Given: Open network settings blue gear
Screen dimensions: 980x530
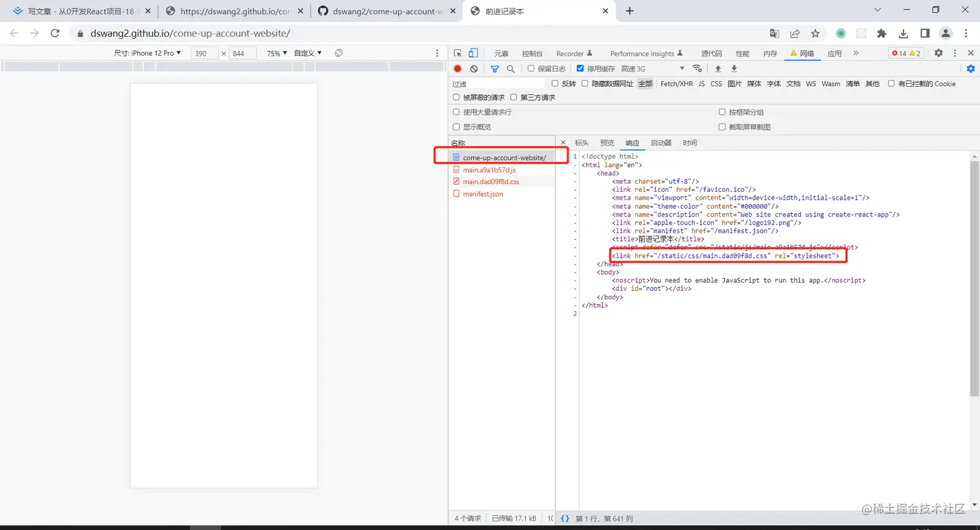Looking at the screenshot, I should pos(970,69).
